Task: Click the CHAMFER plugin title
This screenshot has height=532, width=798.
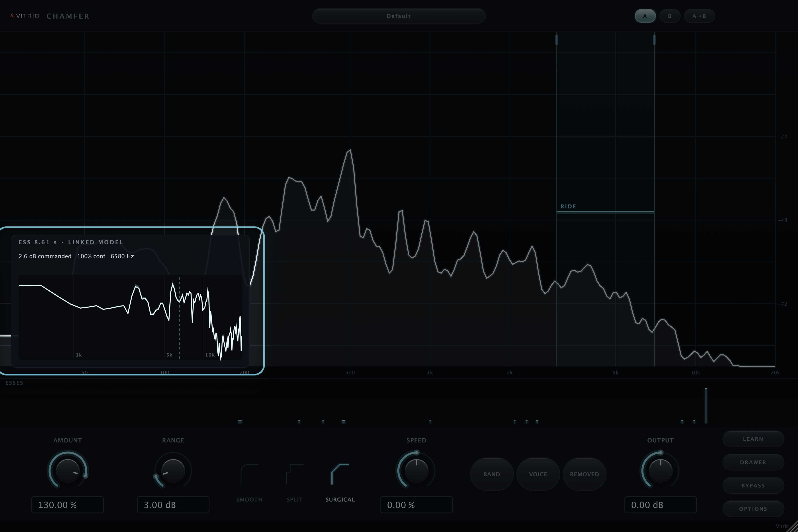Action: tap(68, 16)
